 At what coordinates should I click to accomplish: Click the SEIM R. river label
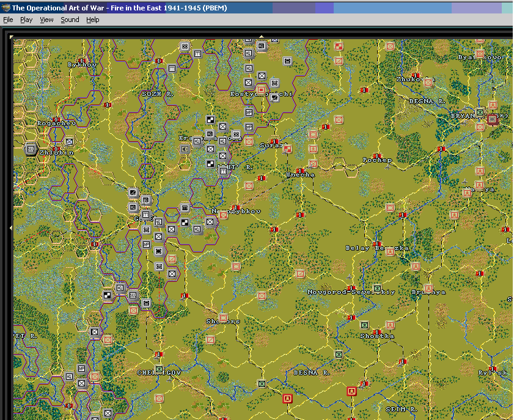pos(401,409)
